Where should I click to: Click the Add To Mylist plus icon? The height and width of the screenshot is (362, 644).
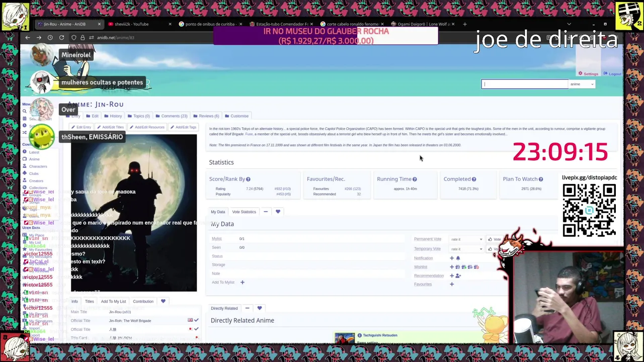click(x=242, y=283)
